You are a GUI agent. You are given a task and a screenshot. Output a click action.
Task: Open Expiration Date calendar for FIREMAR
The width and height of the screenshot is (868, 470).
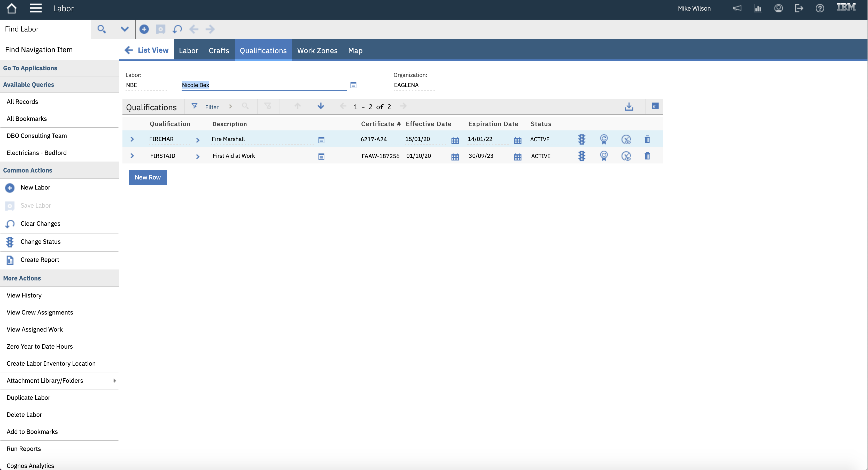pyautogui.click(x=517, y=140)
